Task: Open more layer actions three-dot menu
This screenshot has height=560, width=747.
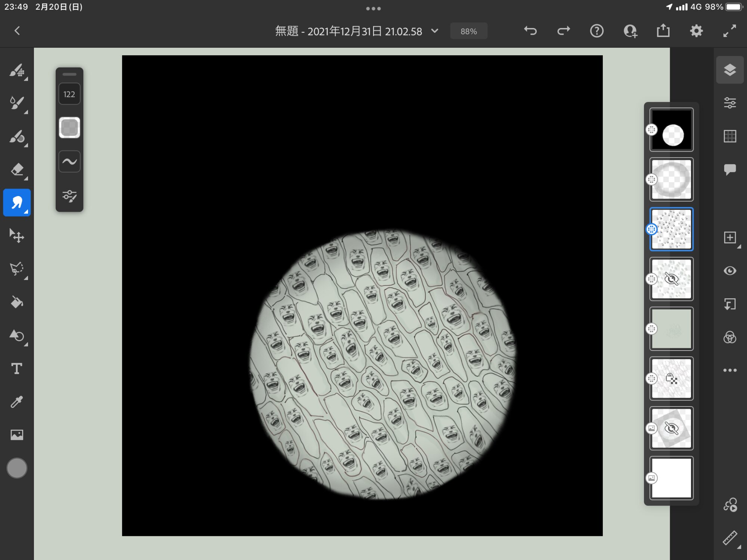Action: tap(730, 370)
